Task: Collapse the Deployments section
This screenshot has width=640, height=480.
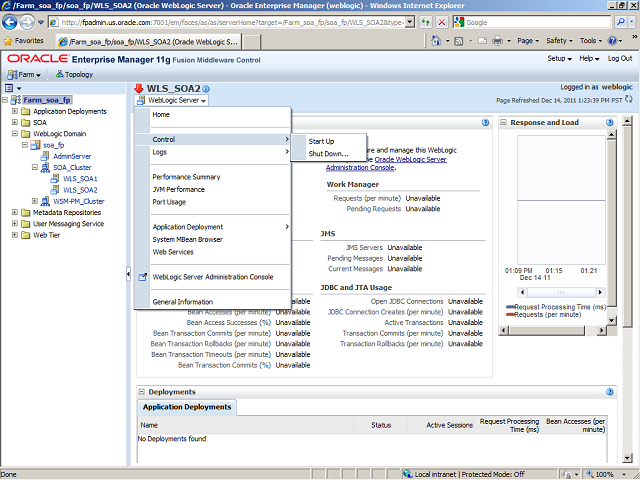Action: click(x=141, y=392)
